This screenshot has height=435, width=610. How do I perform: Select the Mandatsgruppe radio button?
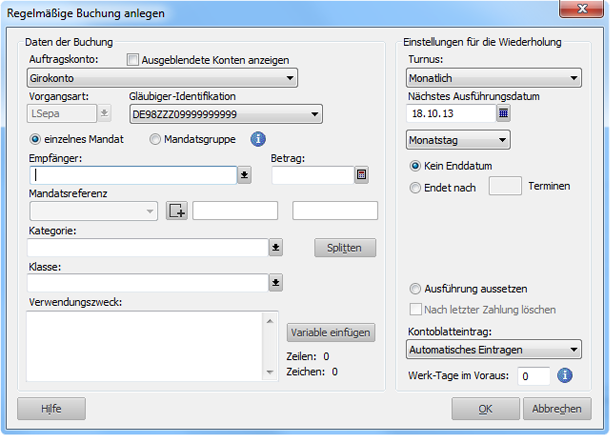155,139
